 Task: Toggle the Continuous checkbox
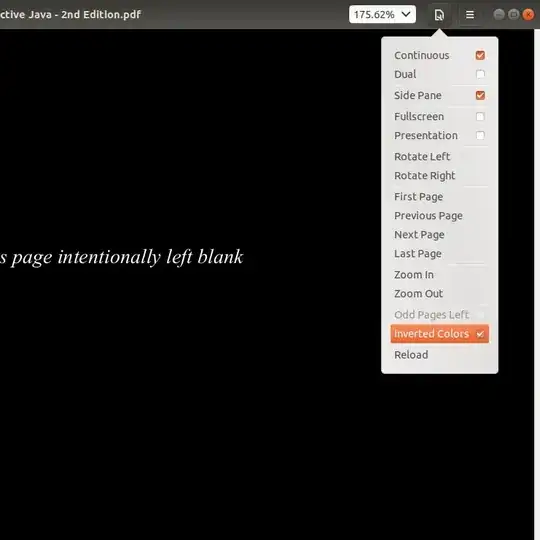[x=480, y=55]
